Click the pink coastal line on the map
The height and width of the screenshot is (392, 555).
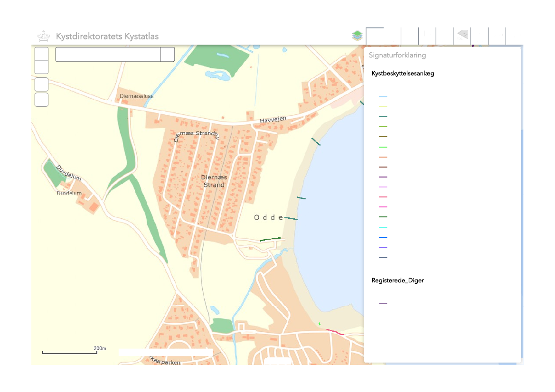[x=335, y=332]
